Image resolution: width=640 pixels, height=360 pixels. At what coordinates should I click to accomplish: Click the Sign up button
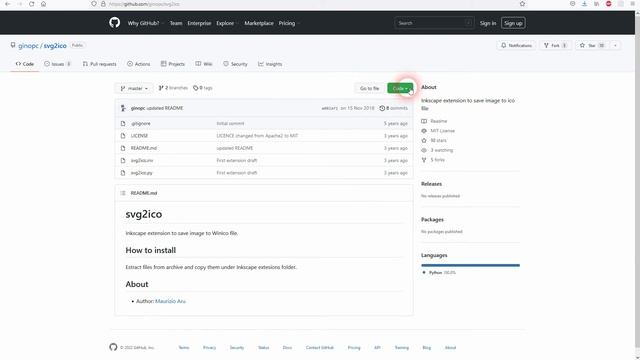coord(513,23)
